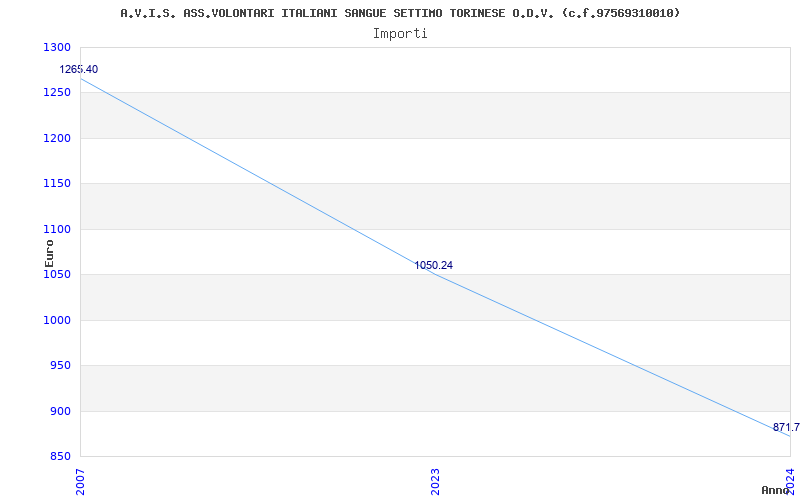Select the 1050.24 data point label
This screenshot has width=800, height=500.
coord(433,265)
